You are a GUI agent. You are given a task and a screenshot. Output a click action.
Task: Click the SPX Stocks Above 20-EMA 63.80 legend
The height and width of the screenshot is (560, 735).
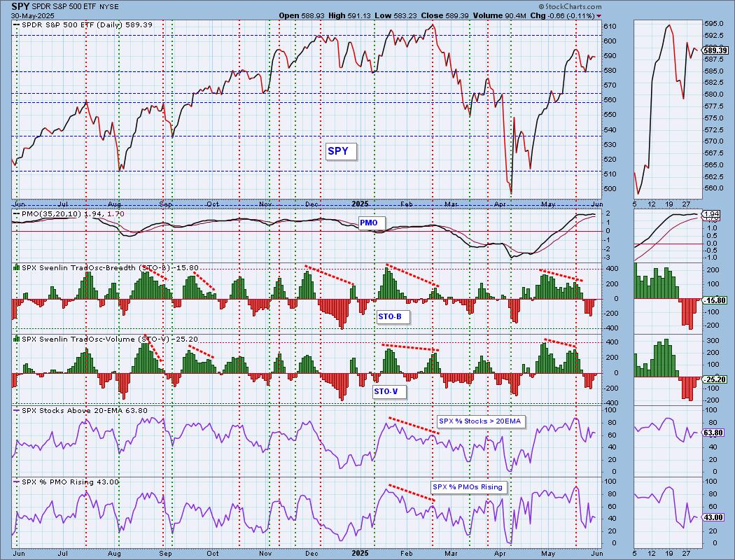click(x=85, y=410)
